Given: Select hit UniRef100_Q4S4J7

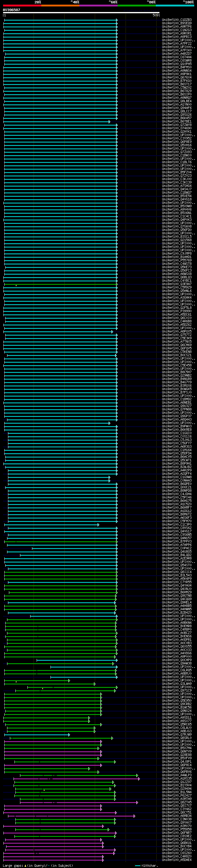Looking at the screenshot, I should coord(176,189).
